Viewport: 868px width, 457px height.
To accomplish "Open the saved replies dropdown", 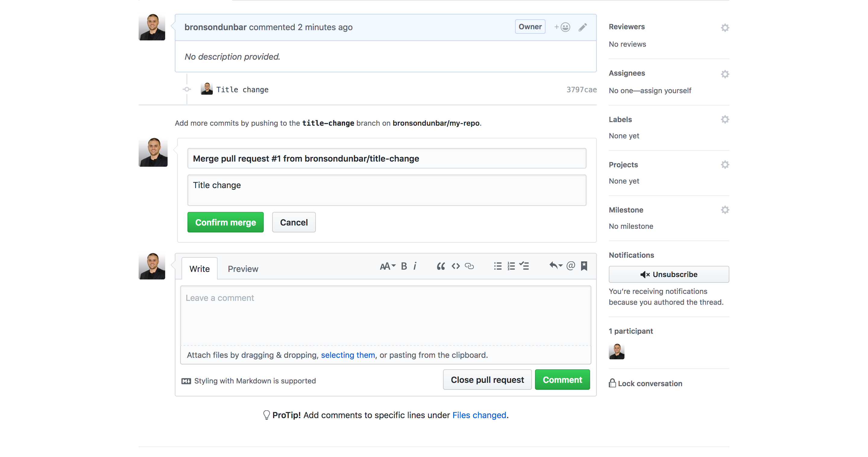I will (556, 266).
